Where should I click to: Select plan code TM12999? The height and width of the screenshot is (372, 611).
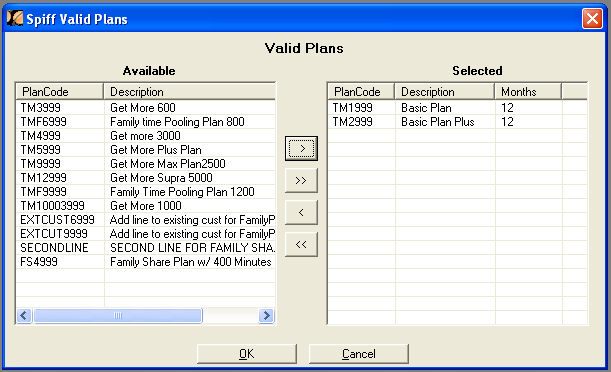point(43,178)
